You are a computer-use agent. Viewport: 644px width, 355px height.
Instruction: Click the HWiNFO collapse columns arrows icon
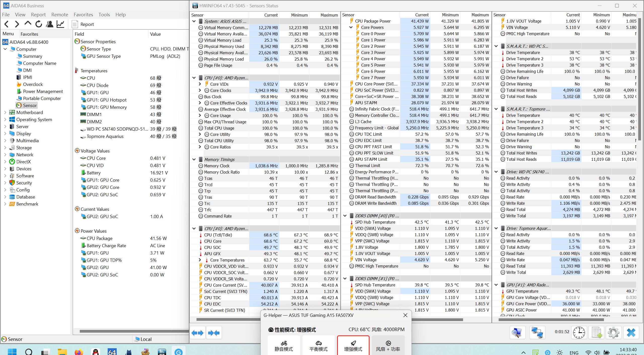214,333
